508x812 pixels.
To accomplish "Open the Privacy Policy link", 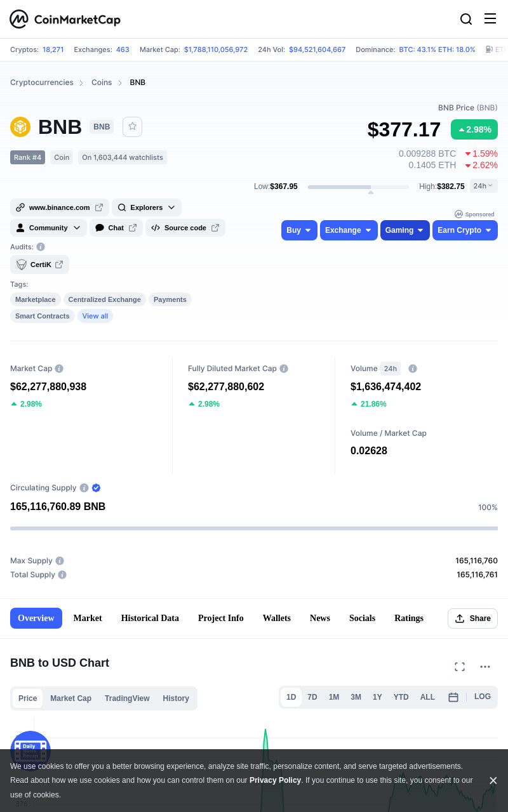I will (x=275, y=780).
